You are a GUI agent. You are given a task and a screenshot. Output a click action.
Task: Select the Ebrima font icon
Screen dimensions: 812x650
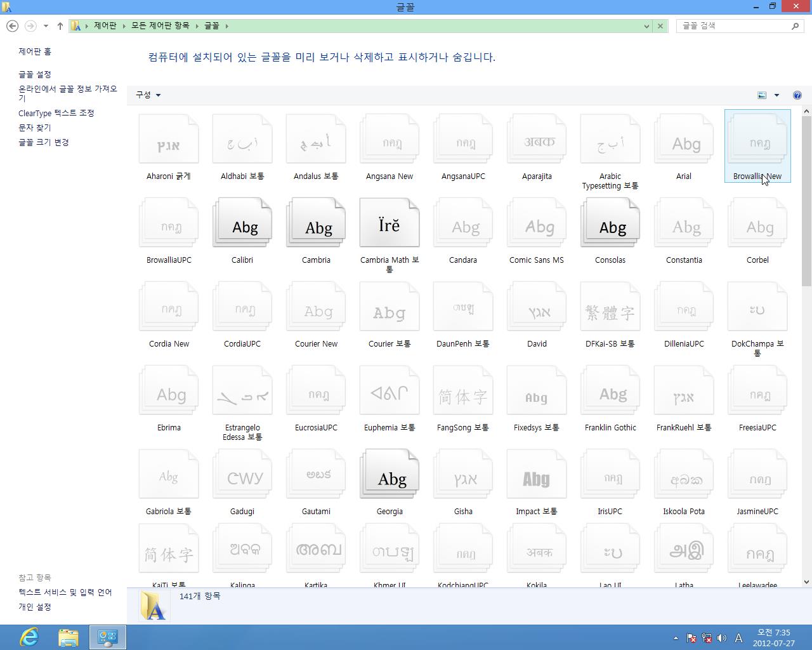click(x=169, y=391)
